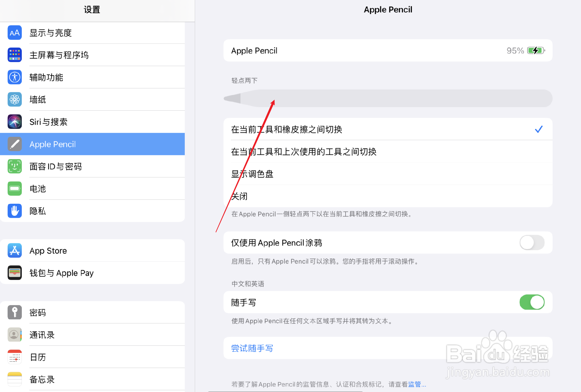Turn off 随手写 switch
The height and width of the screenshot is (392, 581).
coord(532,302)
